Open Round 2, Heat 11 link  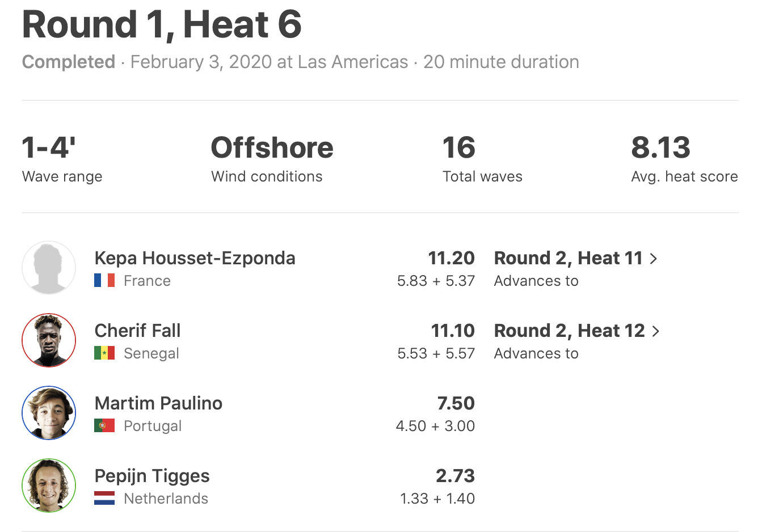pyautogui.click(x=568, y=258)
